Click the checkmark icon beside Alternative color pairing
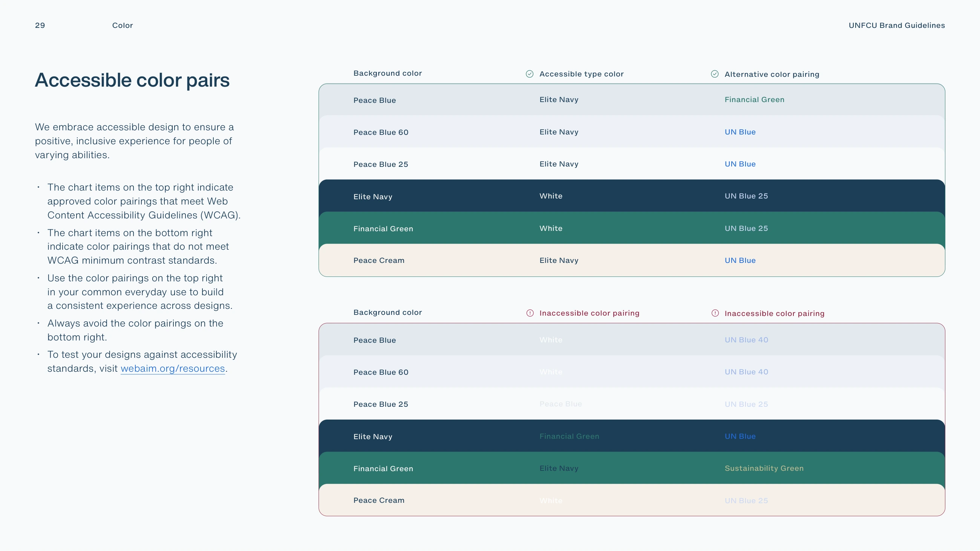The image size is (980, 551). [x=715, y=74]
